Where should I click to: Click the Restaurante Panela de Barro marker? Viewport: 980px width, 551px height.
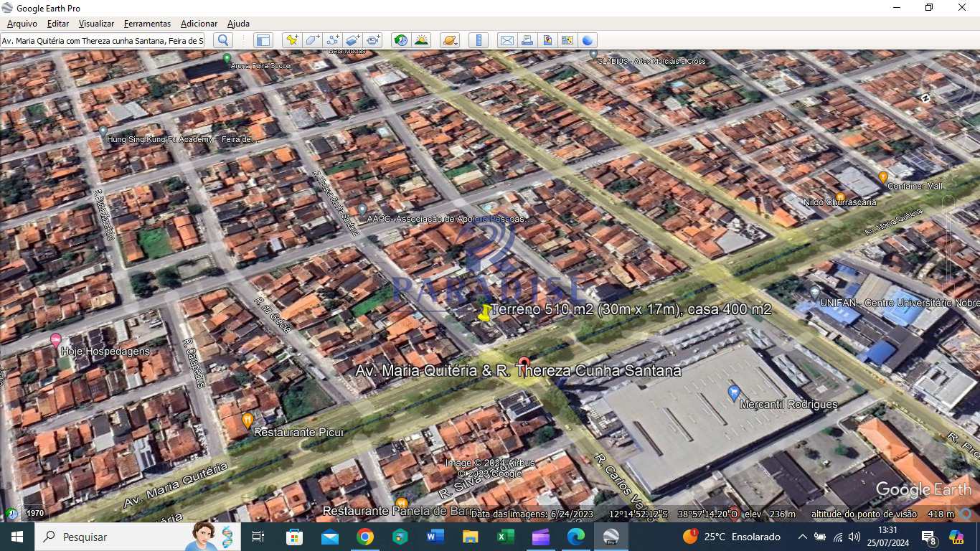402,503
